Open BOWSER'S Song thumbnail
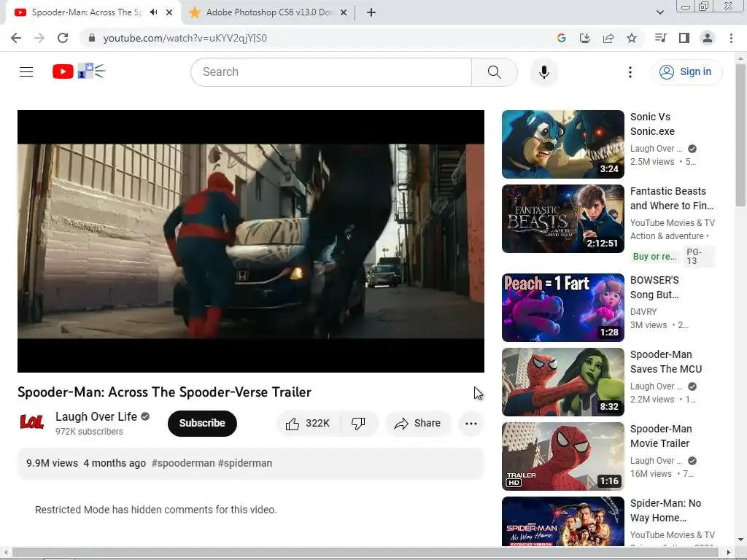The width and height of the screenshot is (747, 560). (x=562, y=308)
